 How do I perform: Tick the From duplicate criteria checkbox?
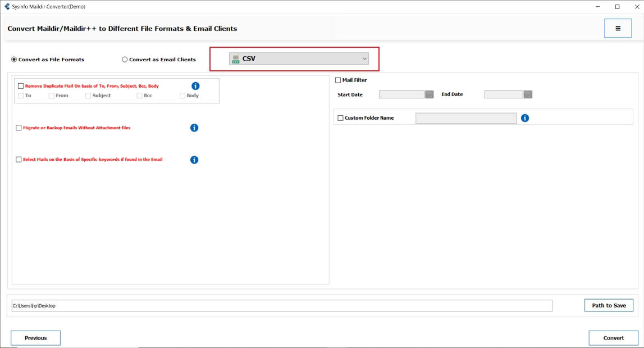point(51,96)
